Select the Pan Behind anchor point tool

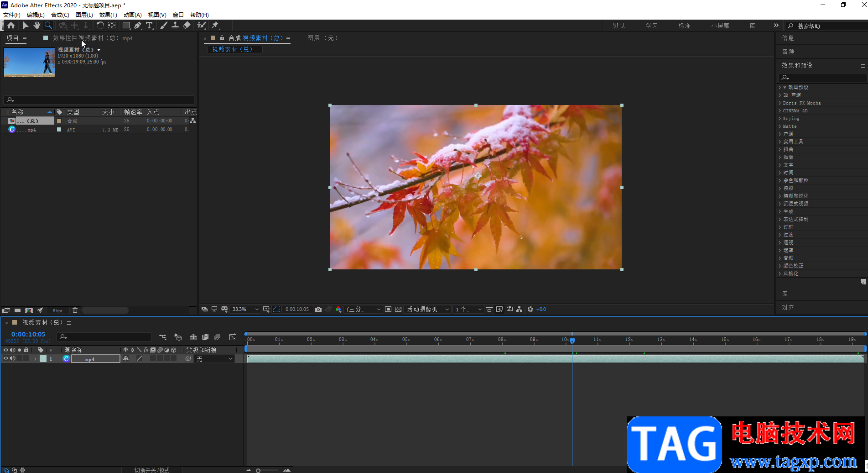coord(112,26)
